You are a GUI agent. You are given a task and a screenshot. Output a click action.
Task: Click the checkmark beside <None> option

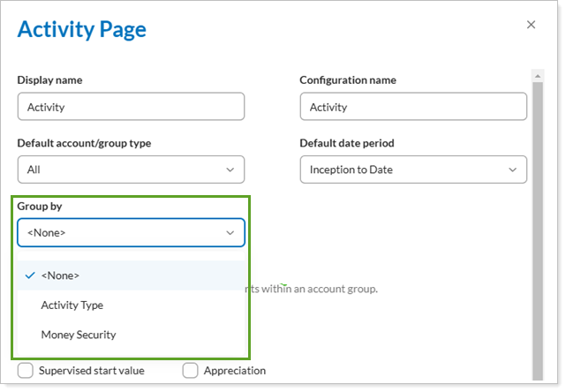click(30, 275)
